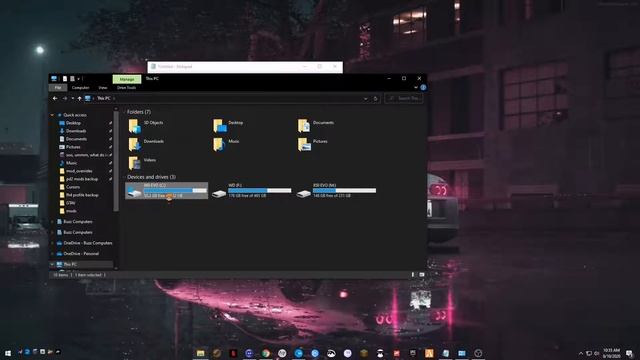Click the Forward navigation arrow

(65, 98)
